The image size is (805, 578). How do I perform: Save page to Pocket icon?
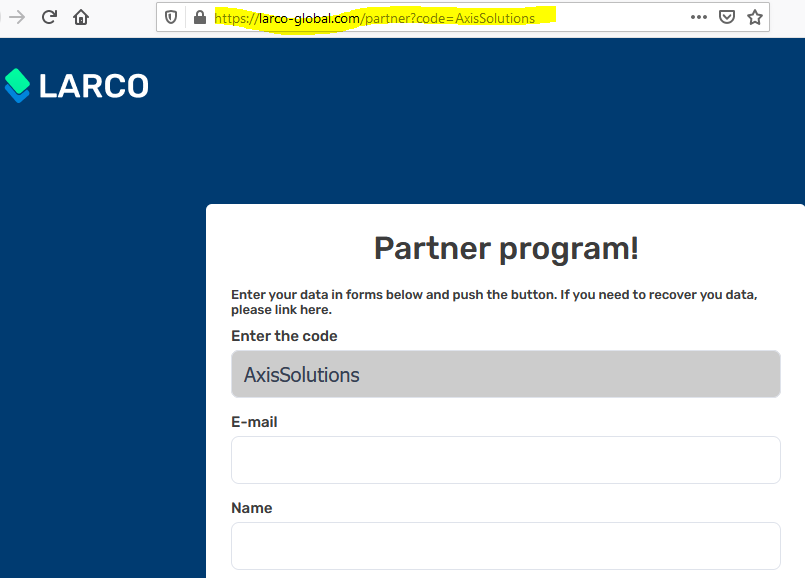[x=726, y=17]
